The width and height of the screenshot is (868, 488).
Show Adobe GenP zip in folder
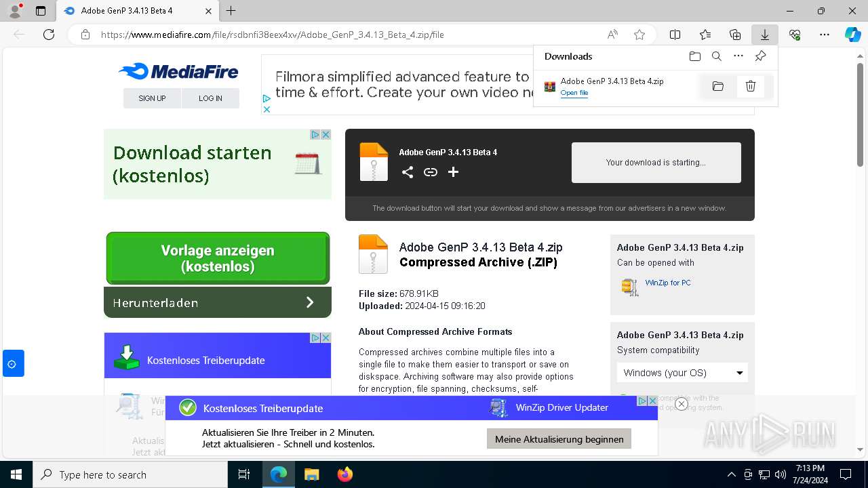(x=718, y=86)
